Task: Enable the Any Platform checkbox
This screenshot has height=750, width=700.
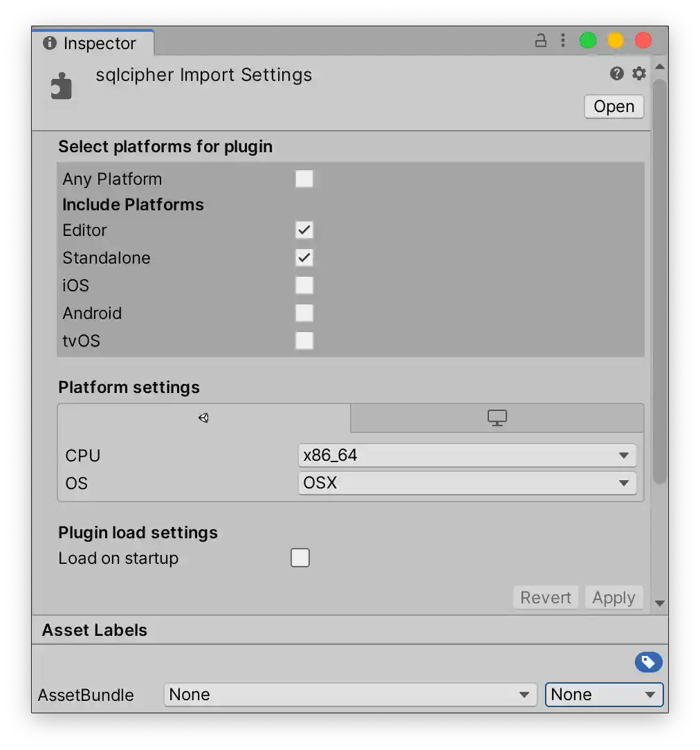Action: pos(304,179)
